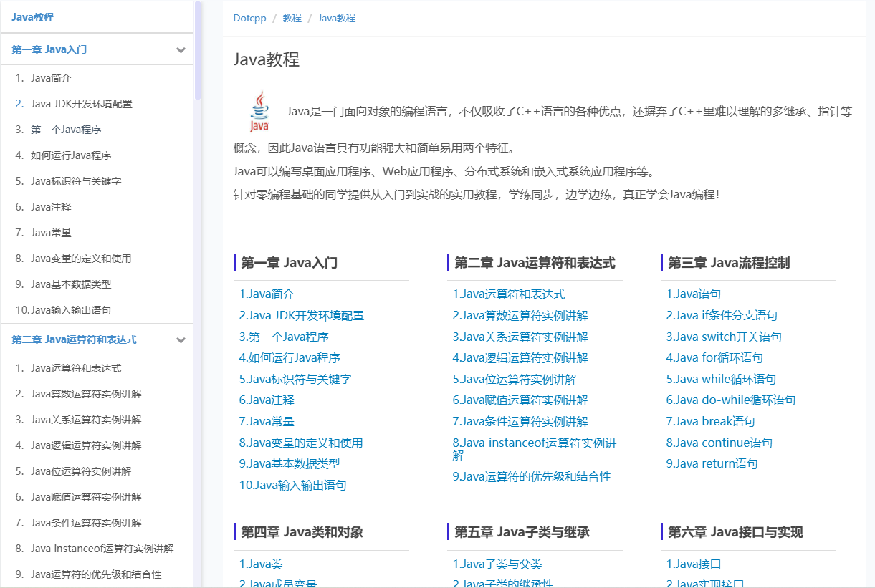Open main link 3.Java关系运算符实例讲解

pyautogui.click(x=520, y=337)
